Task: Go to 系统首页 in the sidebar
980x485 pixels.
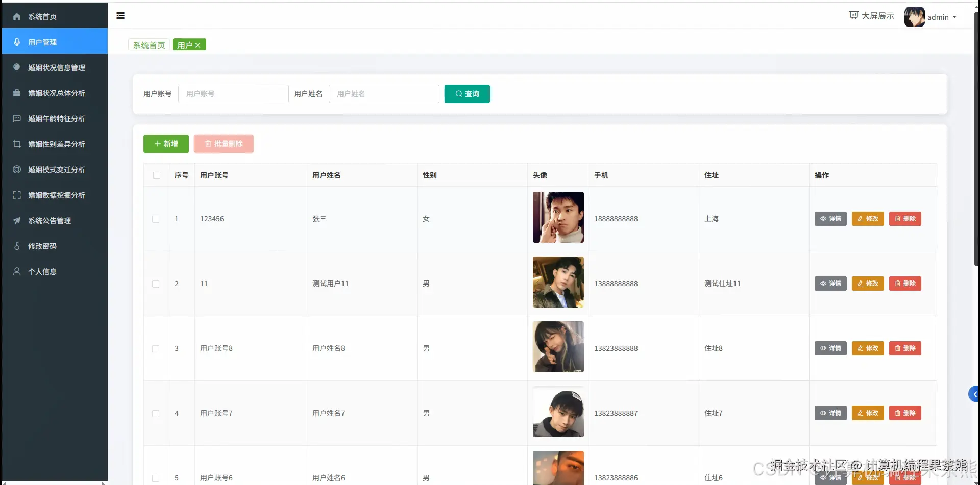Action: coord(55,17)
